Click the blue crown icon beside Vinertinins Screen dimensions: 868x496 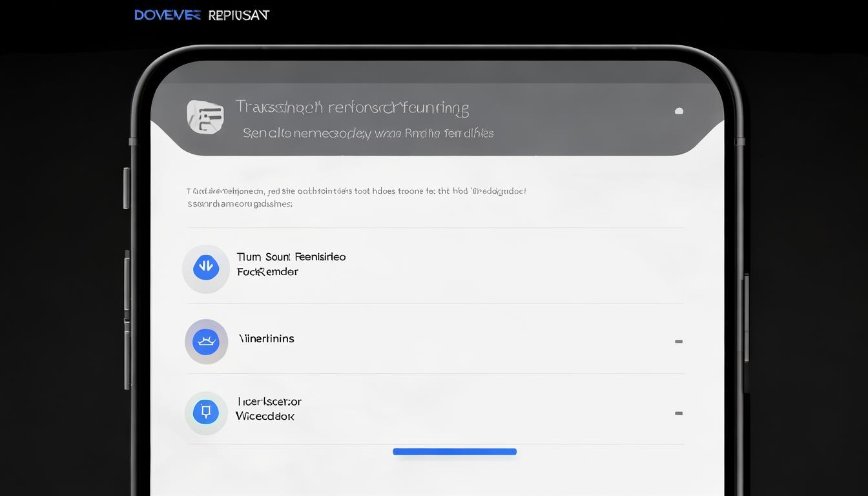click(206, 342)
